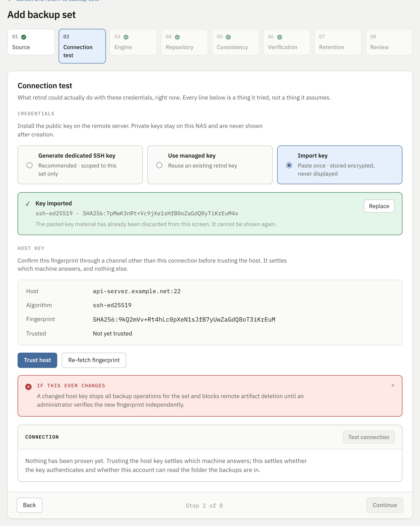Switch to the 06 Verification step

coord(287,42)
